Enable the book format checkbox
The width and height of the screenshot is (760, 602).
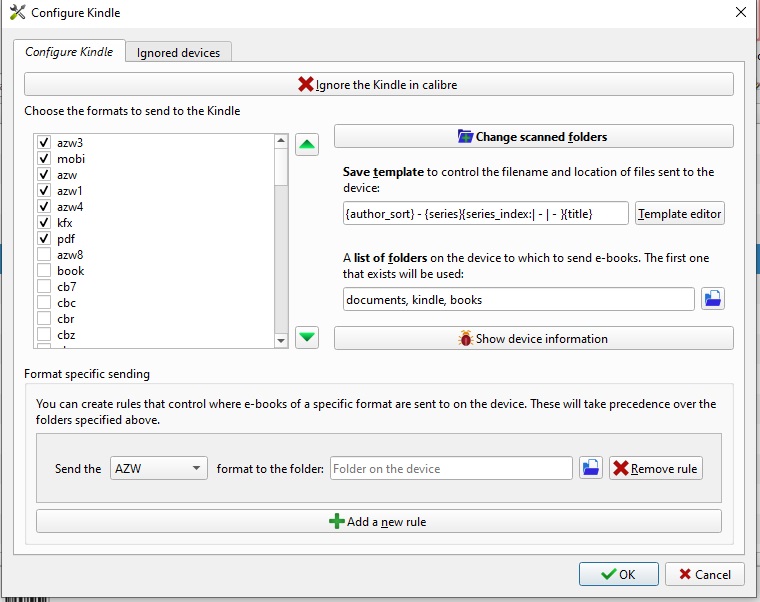pyautogui.click(x=44, y=270)
